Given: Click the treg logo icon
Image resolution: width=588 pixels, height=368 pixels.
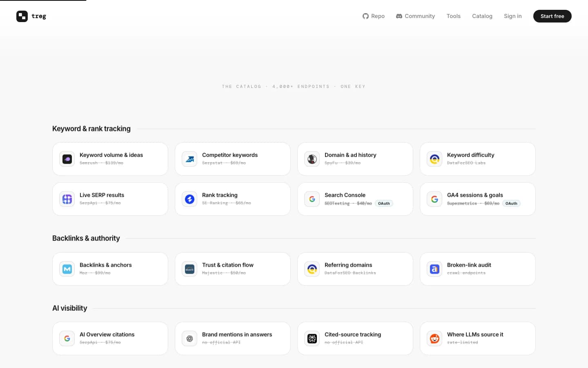Looking at the screenshot, I should click(x=22, y=16).
